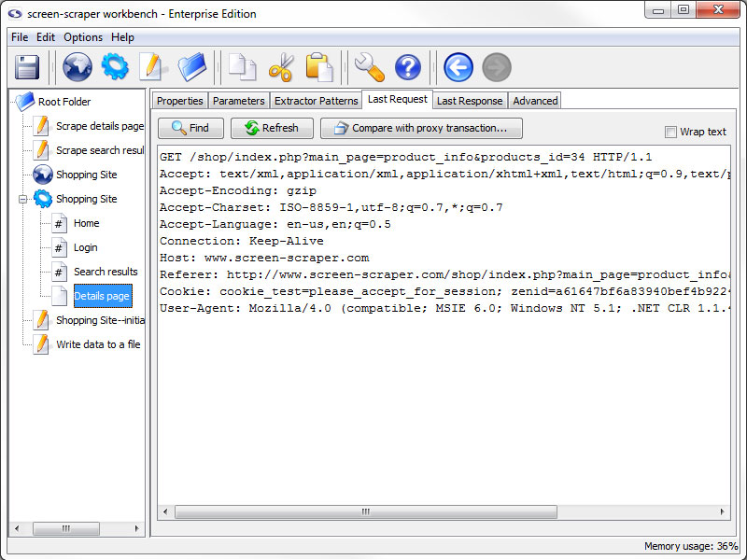Screen dimensions: 747x560
Task: Open the Options menu
Action: 83,37
